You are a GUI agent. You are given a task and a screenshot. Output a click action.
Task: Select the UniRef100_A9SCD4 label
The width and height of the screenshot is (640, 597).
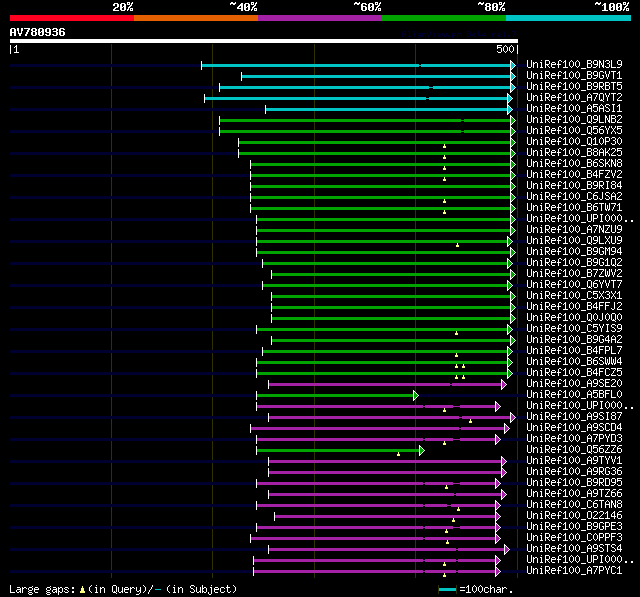(x=574, y=428)
